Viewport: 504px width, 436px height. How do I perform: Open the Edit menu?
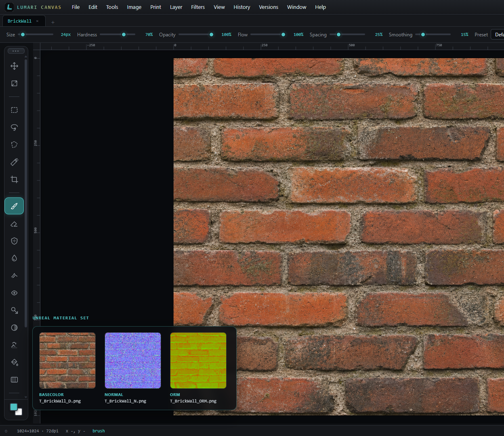pos(93,7)
